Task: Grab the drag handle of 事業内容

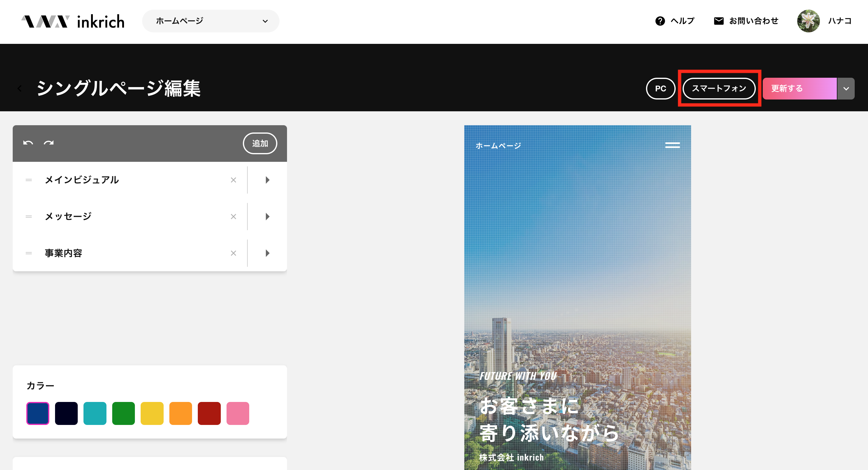Action: click(x=29, y=253)
